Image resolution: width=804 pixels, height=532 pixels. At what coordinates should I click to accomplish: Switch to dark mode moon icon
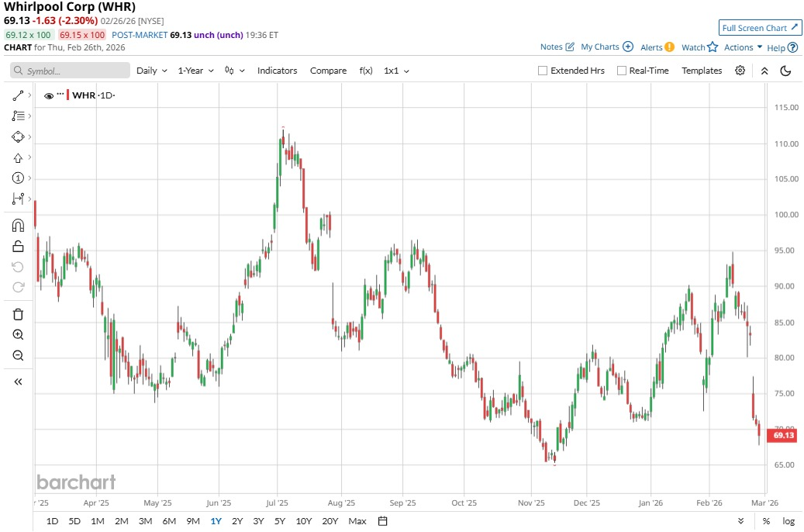click(x=785, y=71)
